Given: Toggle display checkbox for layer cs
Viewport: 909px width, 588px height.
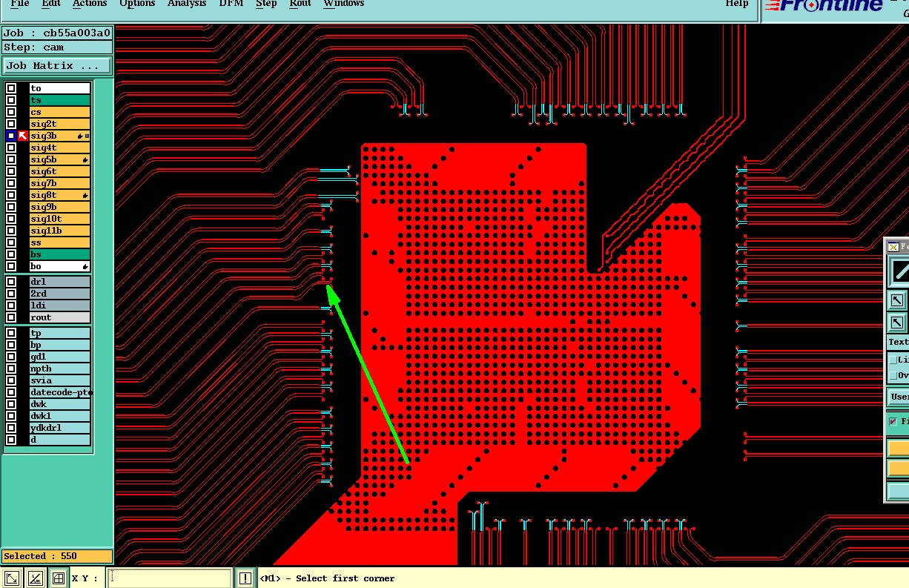Looking at the screenshot, I should [x=11, y=112].
